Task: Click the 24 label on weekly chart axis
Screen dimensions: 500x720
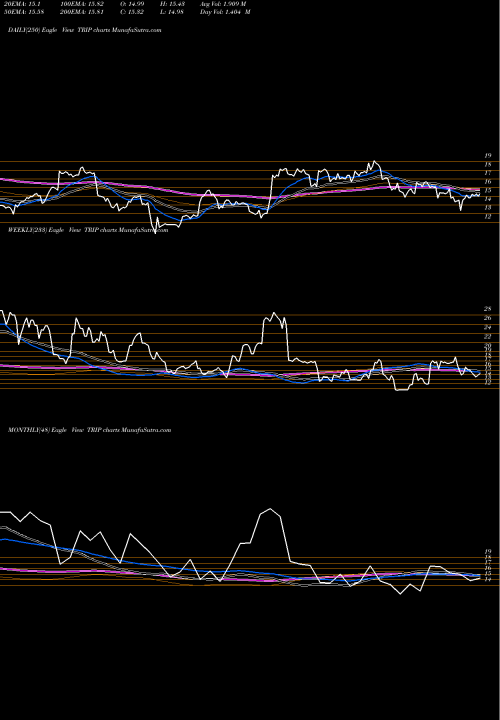Action: 488,327
